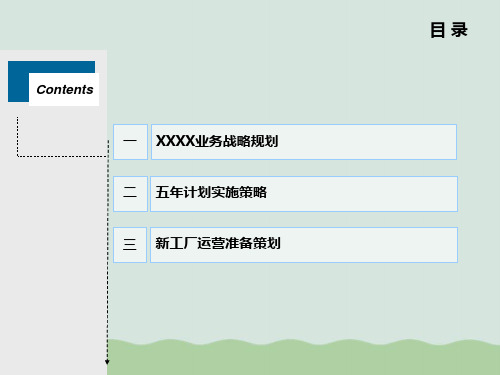This screenshot has width=500, height=375.
Task: Click empty space inside the 二 row's text box
Action: [363, 194]
